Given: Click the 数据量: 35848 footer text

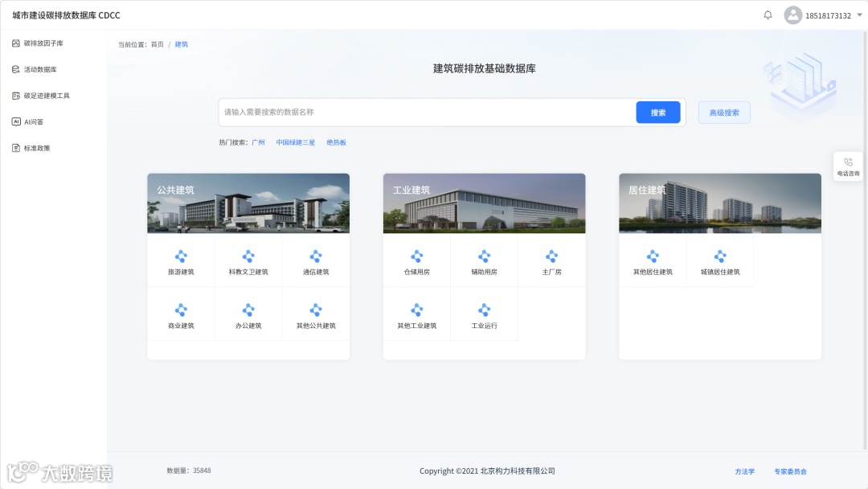Looking at the screenshot, I should click(x=189, y=471).
